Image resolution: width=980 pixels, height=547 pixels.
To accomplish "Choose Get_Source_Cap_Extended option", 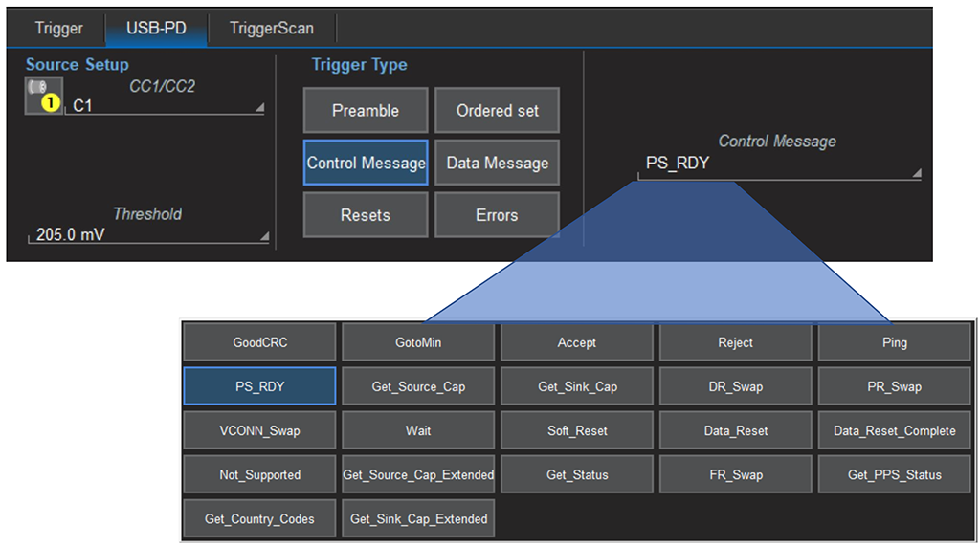I will [x=418, y=474].
